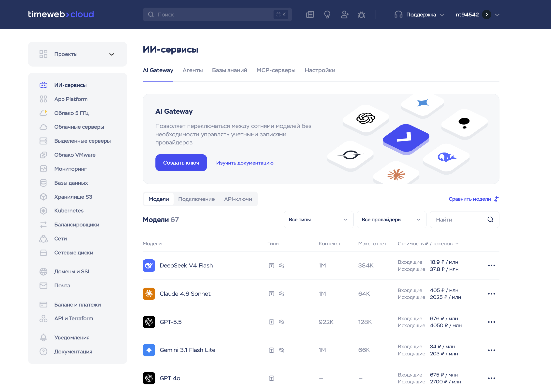The image size is (551, 392).
Task: Click the 922K context value for GPT-5.5
Action: click(326, 322)
